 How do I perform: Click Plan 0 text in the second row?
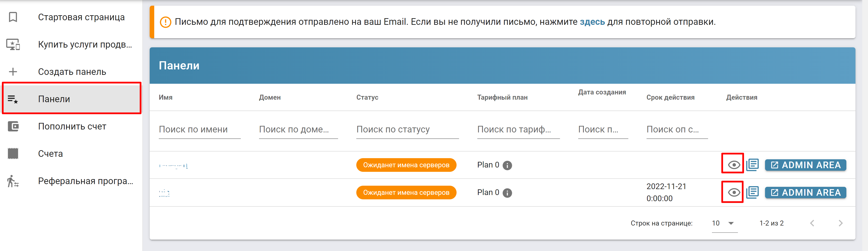[x=488, y=193]
